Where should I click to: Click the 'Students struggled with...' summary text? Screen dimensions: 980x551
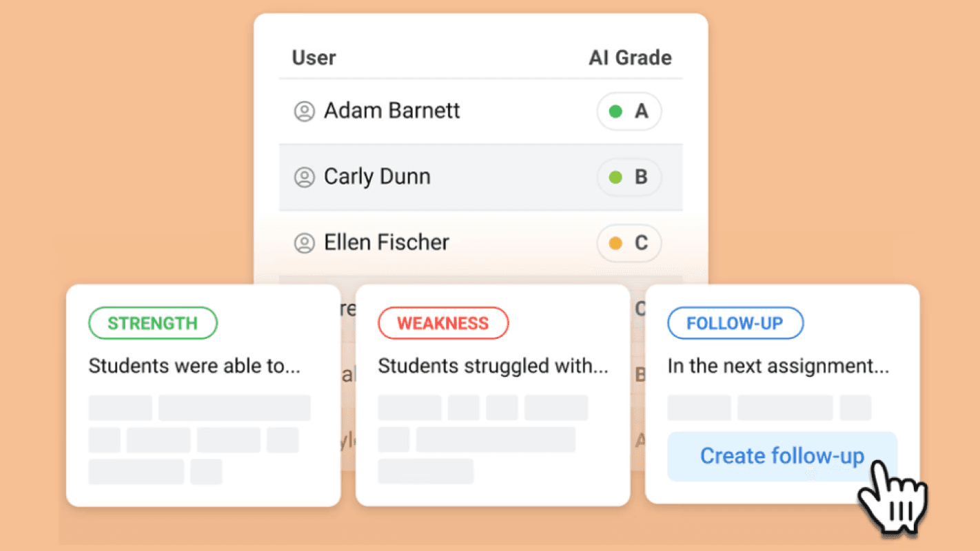(493, 366)
